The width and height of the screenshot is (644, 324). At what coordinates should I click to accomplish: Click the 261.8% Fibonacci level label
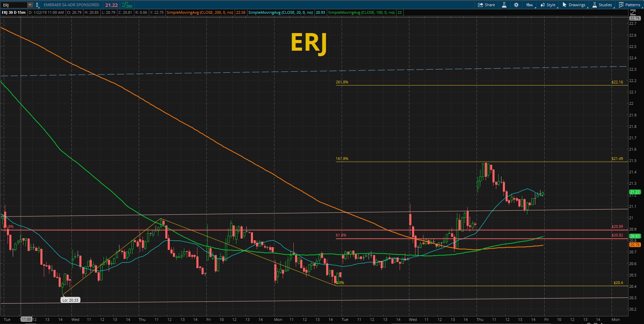(x=342, y=82)
